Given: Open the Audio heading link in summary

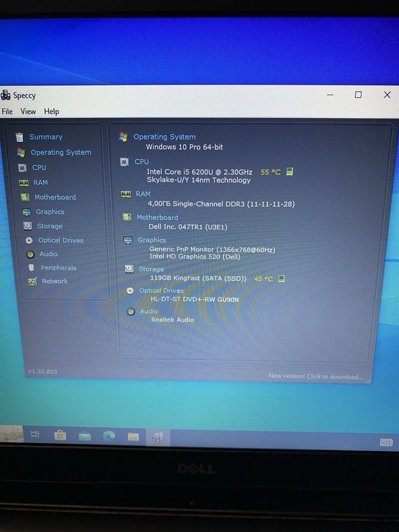Looking at the screenshot, I should (x=148, y=311).
